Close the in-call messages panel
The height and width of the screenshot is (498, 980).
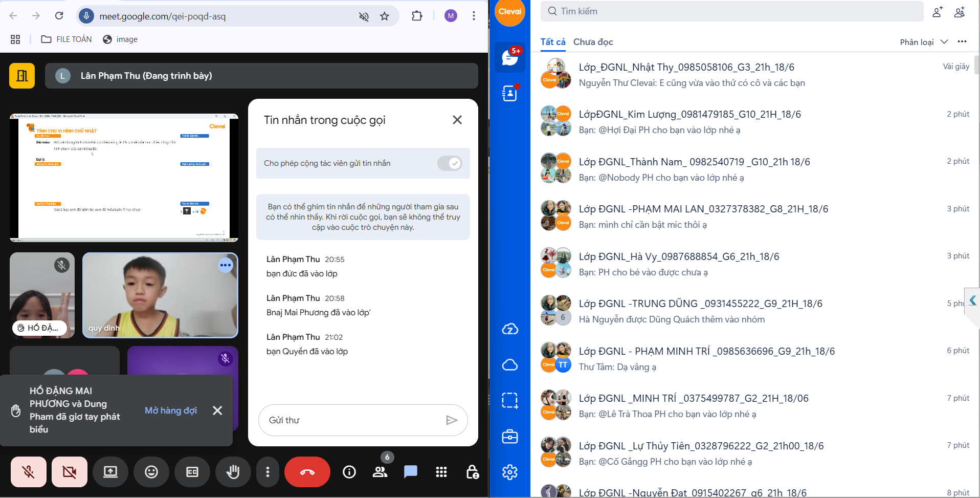[457, 120]
